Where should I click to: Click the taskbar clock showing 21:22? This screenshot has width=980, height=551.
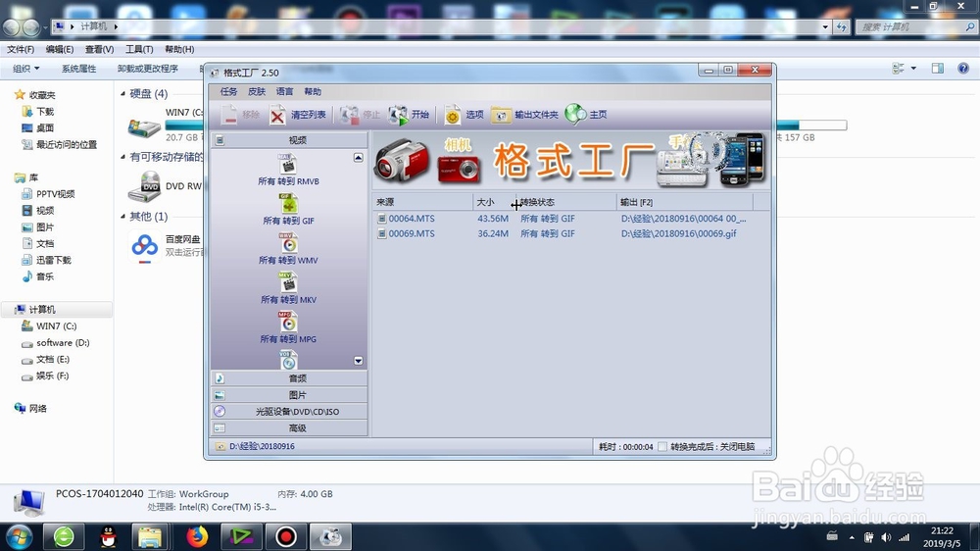point(942,530)
